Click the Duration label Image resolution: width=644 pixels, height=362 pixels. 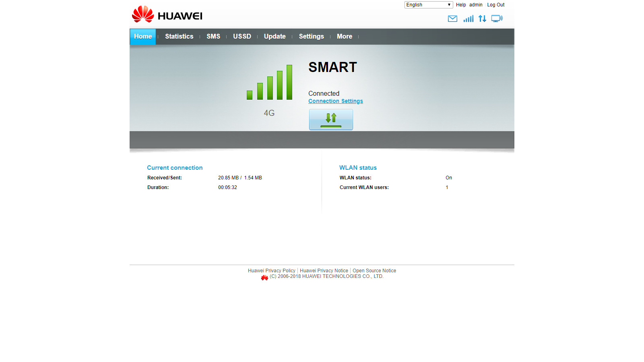pos(158,187)
